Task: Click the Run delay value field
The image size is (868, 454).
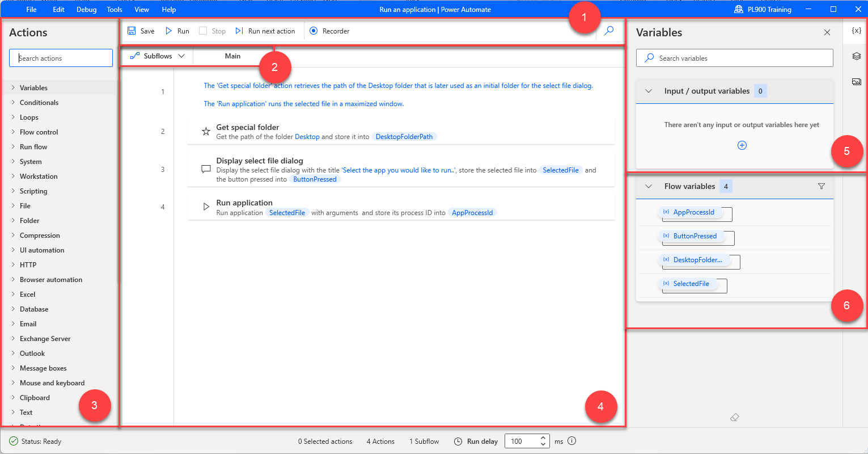Action: click(x=520, y=441)
